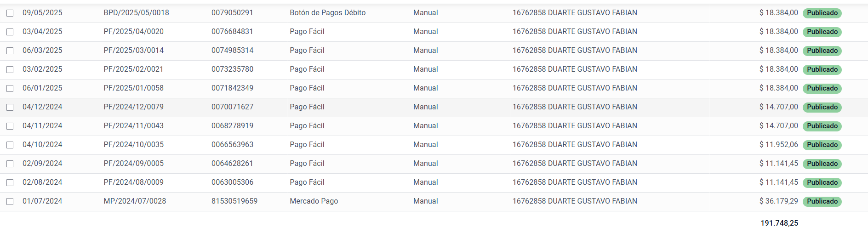Image resolution: width=868 pixels, height=233 pixels.
Task: Select the checkbox for the 03/04/2025 row
Action: pyautogui.click(x=10, y=32)
